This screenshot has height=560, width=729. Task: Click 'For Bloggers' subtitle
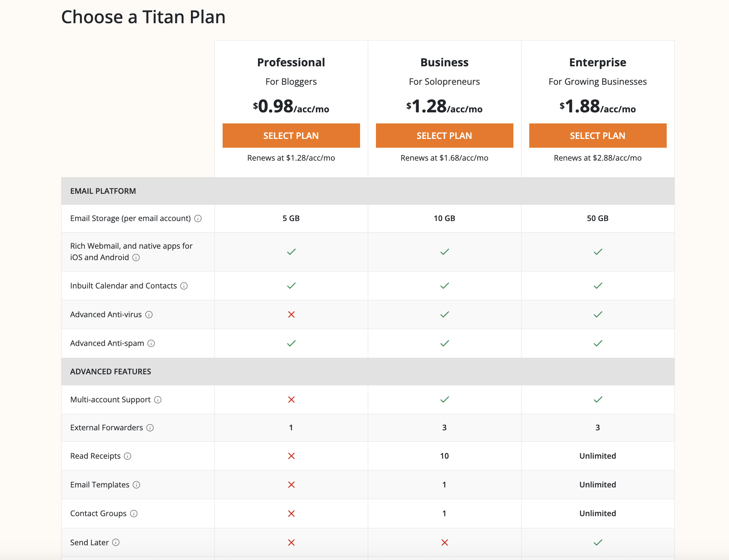(x=291, y=82)
